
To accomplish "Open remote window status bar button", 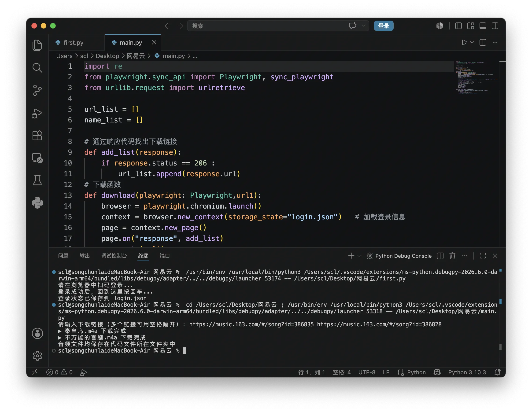I will [35, 372].
